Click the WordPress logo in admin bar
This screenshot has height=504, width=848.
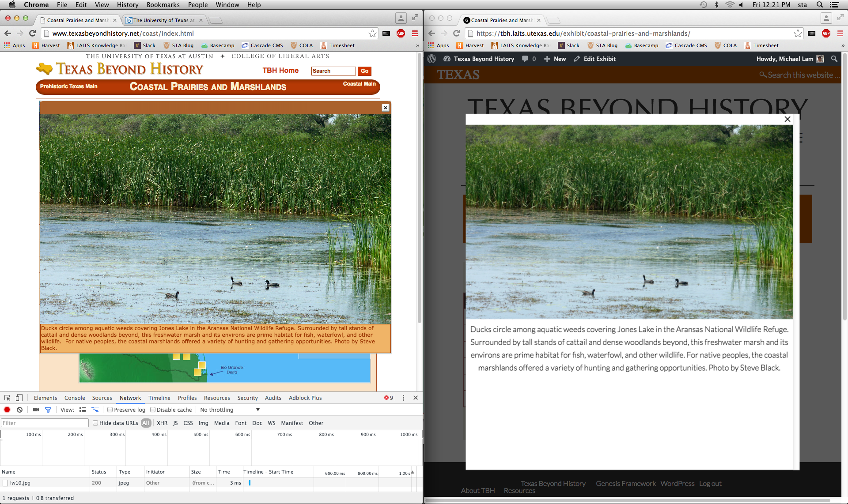432,59
